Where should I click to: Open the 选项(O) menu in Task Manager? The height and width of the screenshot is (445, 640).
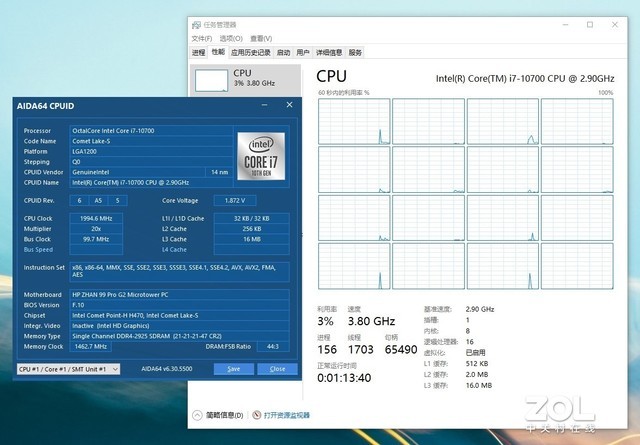pos(231,38)
